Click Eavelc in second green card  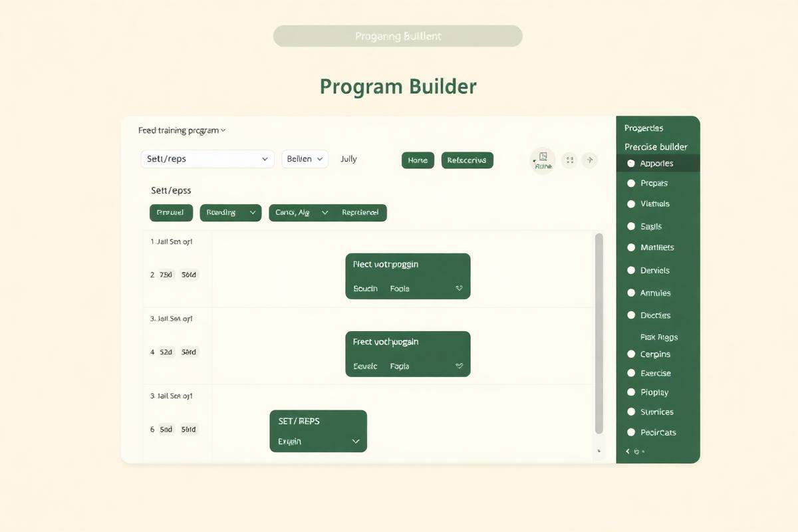click(365, 366)
